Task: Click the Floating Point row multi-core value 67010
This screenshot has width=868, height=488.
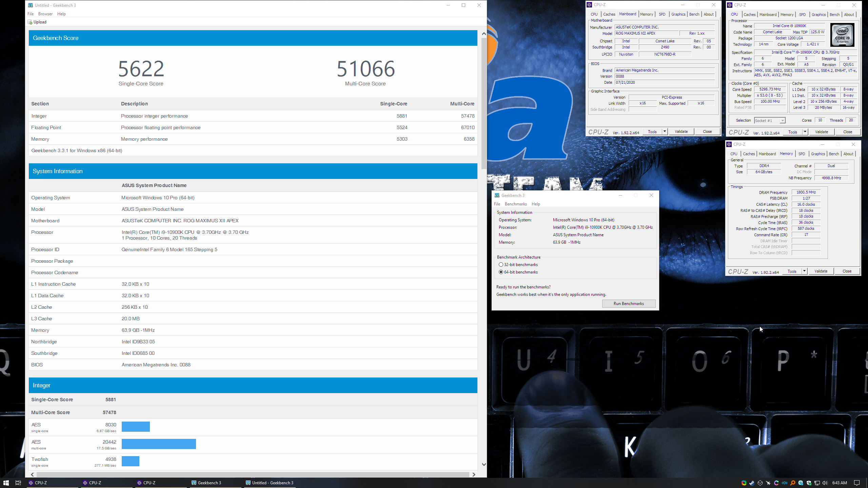Action: click(468, 127)
